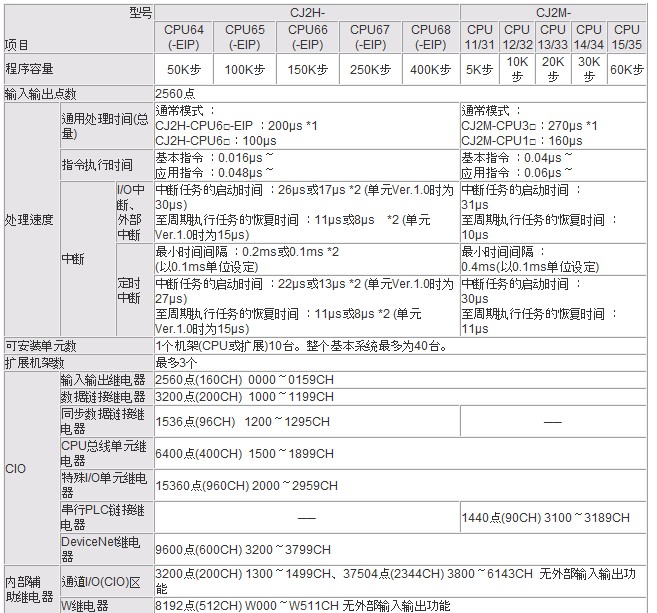Click the 型号 header label
The width and height of the screenshot is (657, 613).
140,13
